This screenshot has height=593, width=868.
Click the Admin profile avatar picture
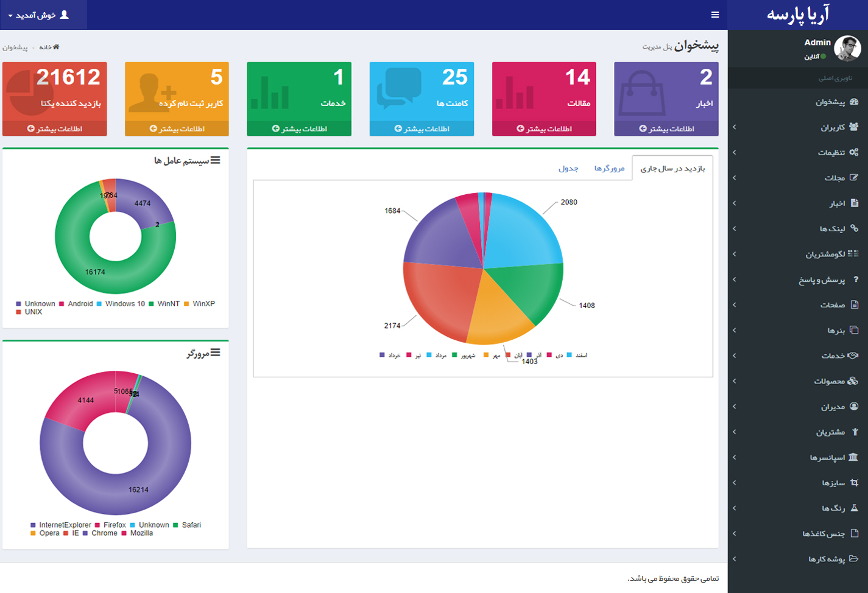847,48
